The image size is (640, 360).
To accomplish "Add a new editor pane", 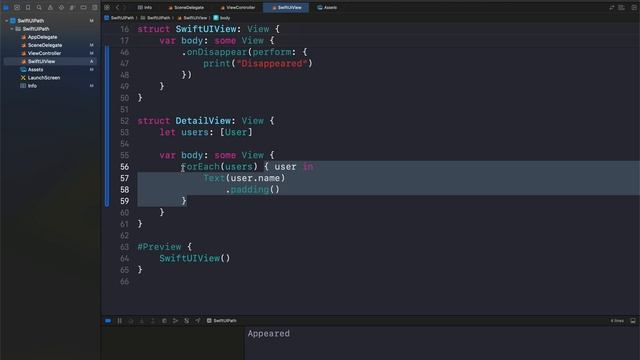I will pos(634,7).
